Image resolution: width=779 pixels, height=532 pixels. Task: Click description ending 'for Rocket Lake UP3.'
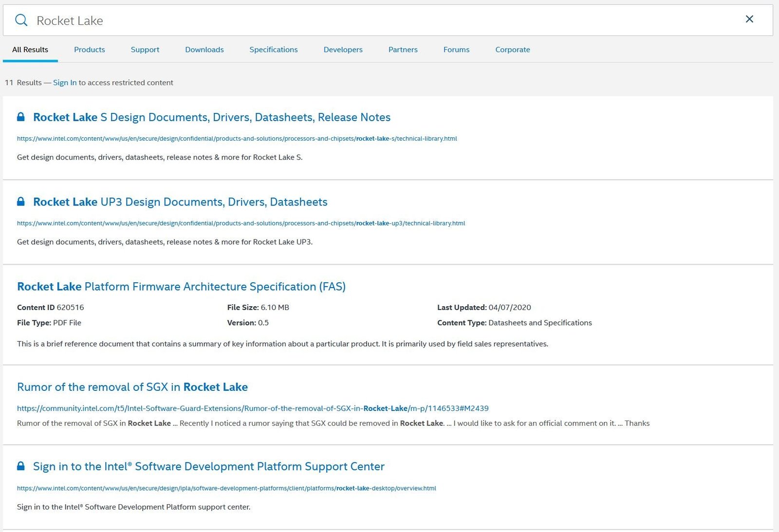coord(165,242)
